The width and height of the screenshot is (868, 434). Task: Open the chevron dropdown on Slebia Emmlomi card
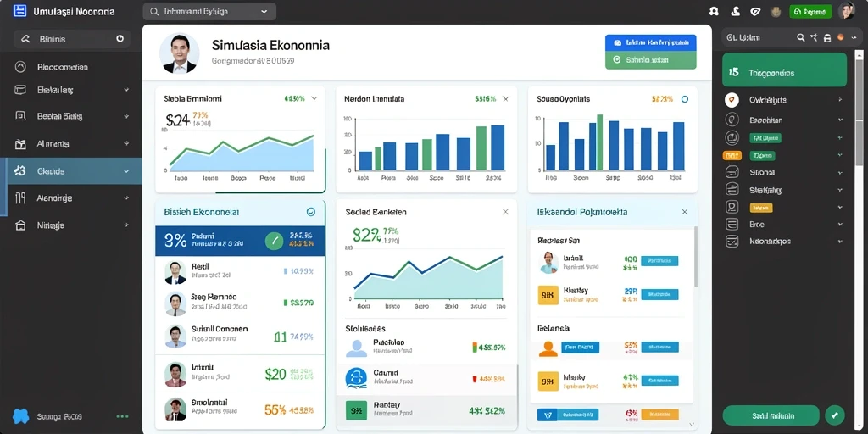click(314, 98)
